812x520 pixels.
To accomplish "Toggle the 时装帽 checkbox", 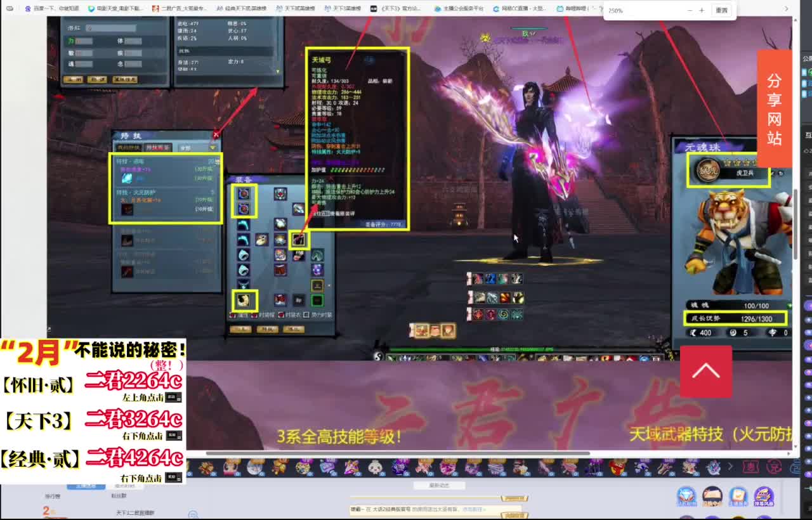I will tap(255, 315).
